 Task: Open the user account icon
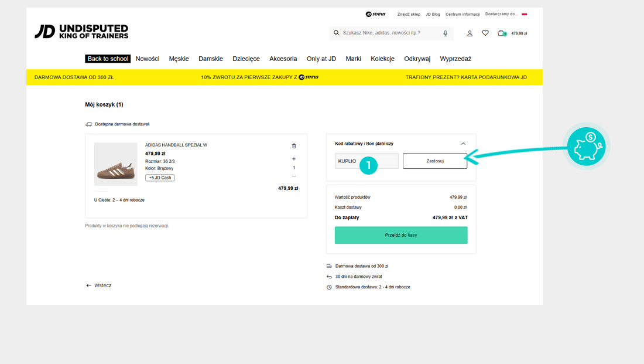coord(470,33)
